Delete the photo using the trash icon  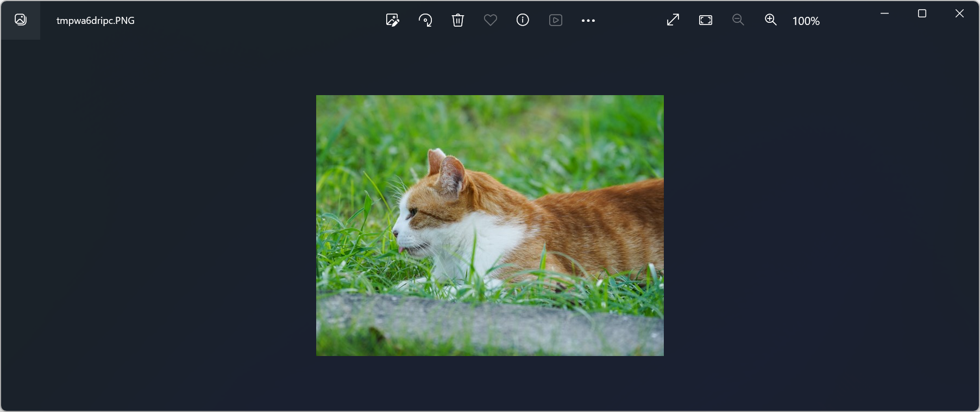[x=458, y=20]
